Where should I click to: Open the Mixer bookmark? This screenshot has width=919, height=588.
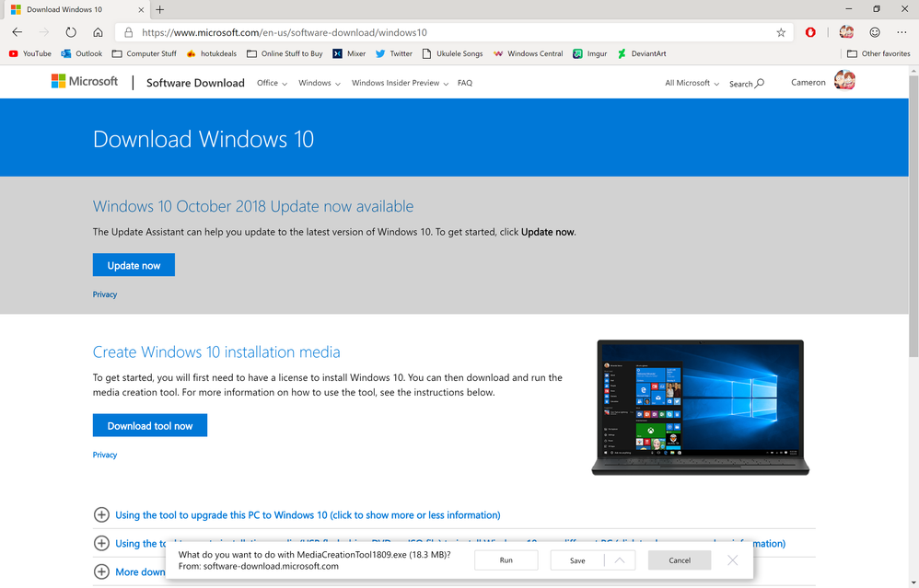click(349, 53)
